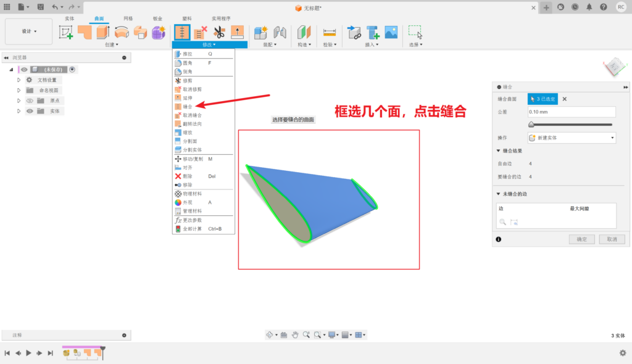This screenshot has height=364, width=632.
Task: Toggle visibility eye of 原点 folder
Action: pos(29,101)
